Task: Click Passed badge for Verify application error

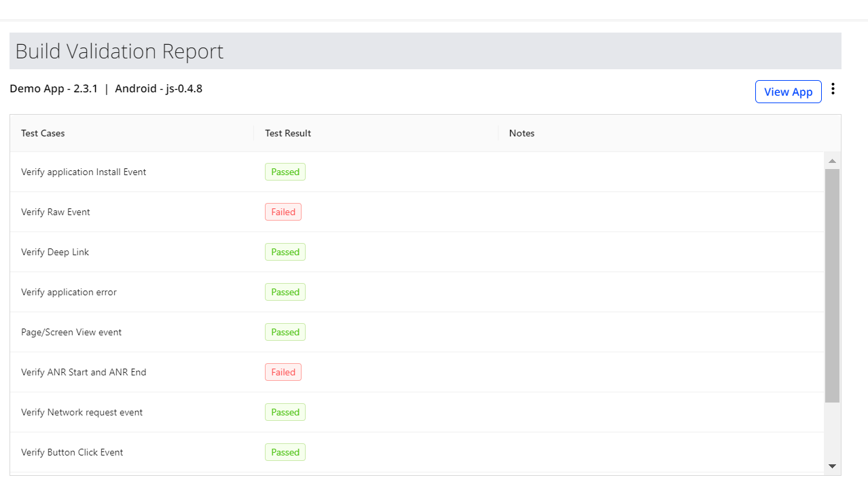Action: coord(285,292)
